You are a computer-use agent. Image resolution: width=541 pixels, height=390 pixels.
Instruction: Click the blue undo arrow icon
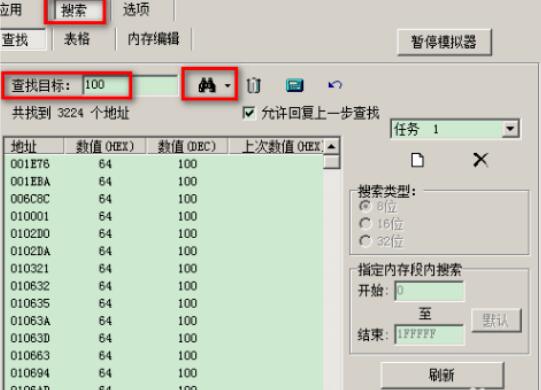coord(335,85)
